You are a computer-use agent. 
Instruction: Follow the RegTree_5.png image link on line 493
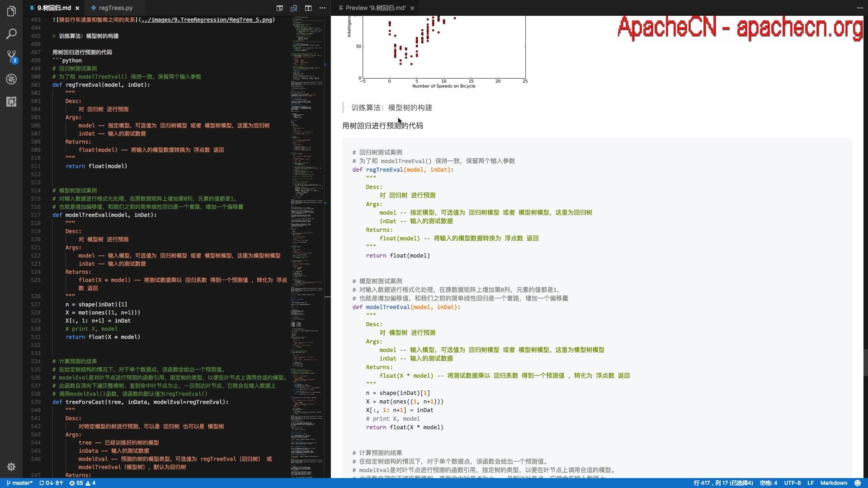(x=207, y=20)
